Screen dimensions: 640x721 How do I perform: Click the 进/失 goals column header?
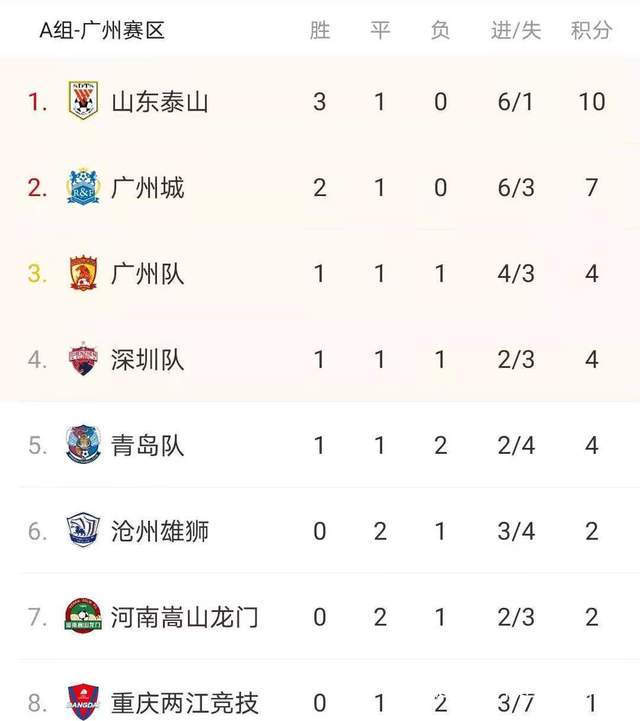pos(516,30)
